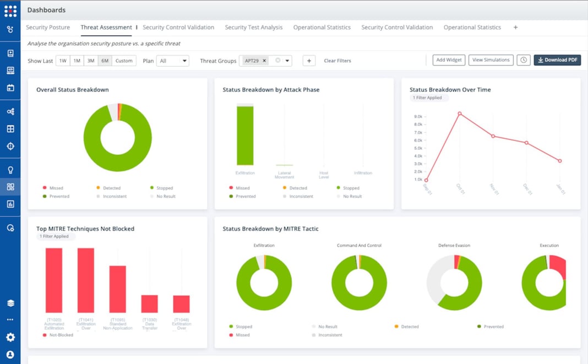
Task: Select the highlighted dashboard widgets sidebar icon
Action: (10, 186)
